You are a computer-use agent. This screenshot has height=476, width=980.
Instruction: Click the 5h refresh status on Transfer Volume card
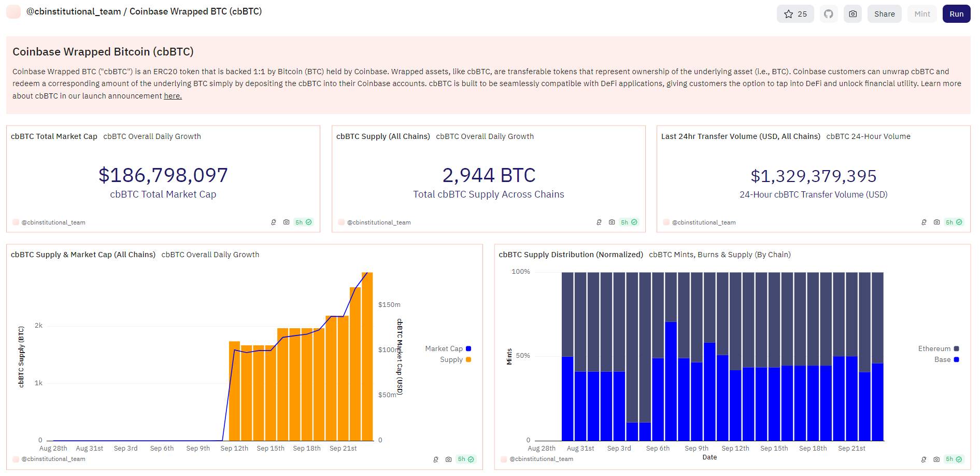click(x=954, y=222)
